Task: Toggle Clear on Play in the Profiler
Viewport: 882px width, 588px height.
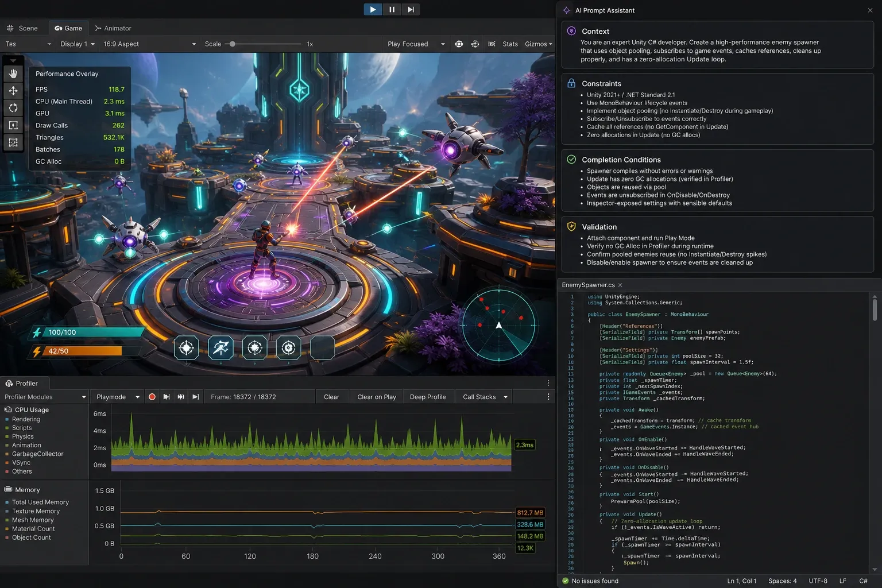Action: pos(377,397)
